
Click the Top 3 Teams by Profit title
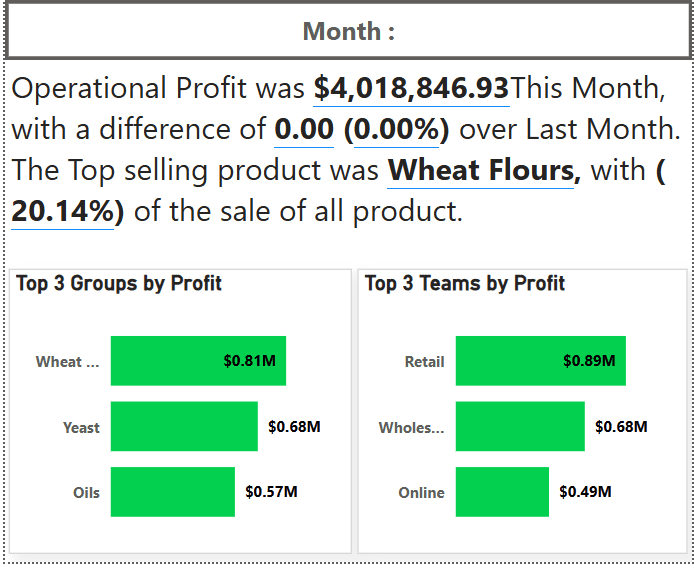tap(465, 284)
